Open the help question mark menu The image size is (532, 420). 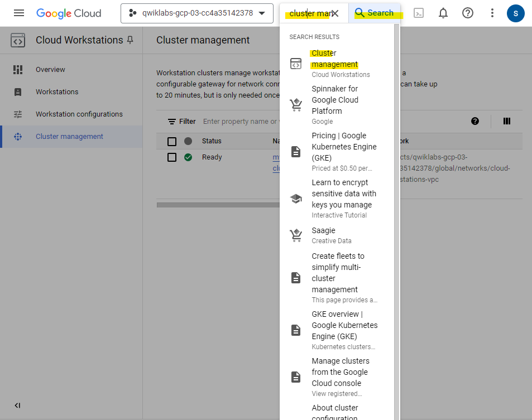(468, 13)
